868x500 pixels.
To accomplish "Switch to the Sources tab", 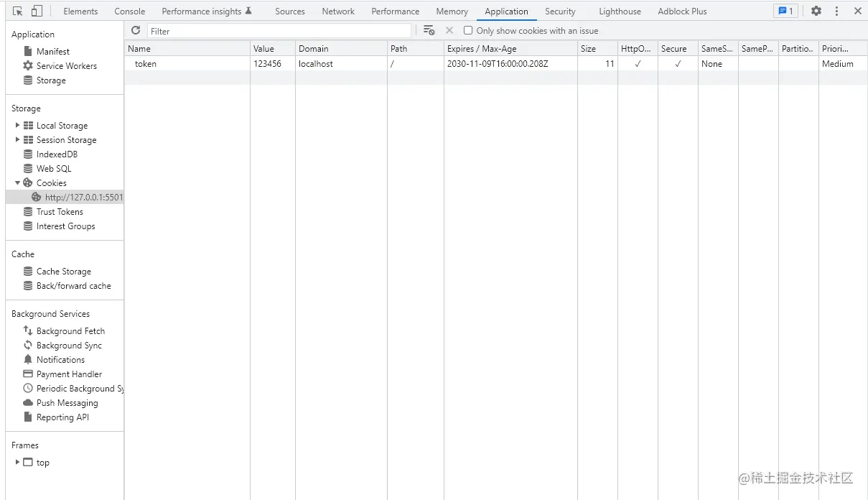I will point(290,11).
